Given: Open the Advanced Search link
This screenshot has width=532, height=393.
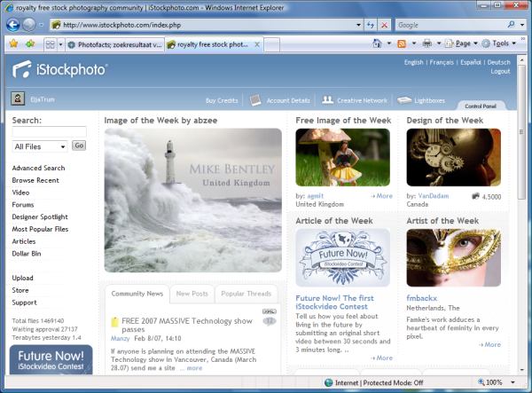Looking at the screenshot, I should pos(38,168).
